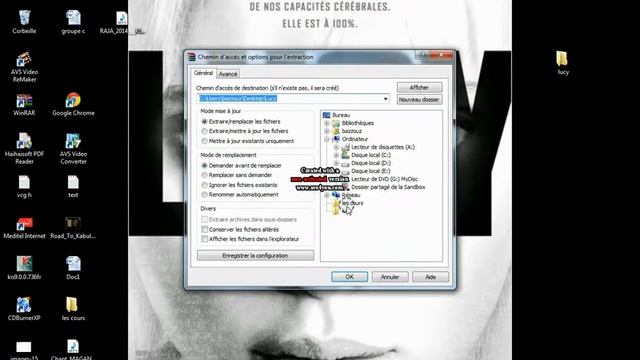The image size is (640, 360).
Task: Select Extraire/remplacer les fichiers option
Action: (x=240, y=121)
